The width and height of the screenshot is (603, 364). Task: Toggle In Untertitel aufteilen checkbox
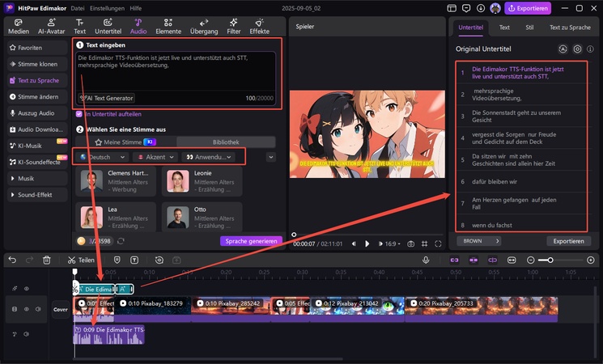[x=79, y=114]
